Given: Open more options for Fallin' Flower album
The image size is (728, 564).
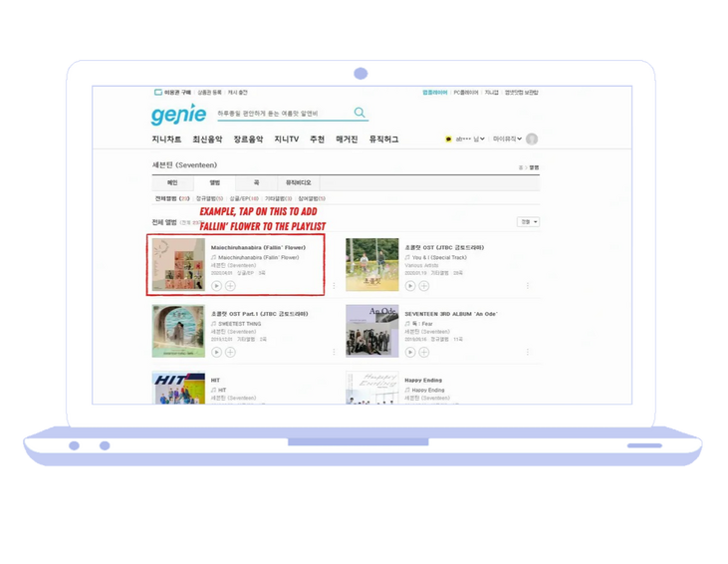Looking at the screenshot, I should 333,285.
